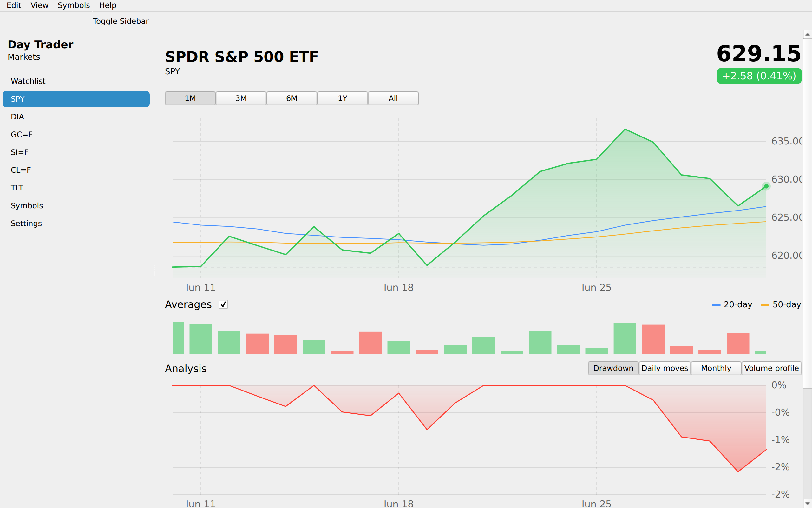Image resolution: width=812 pixels, height=508 pixels.
Task: Click the latest price dot on chart
Action: point(766,186)
